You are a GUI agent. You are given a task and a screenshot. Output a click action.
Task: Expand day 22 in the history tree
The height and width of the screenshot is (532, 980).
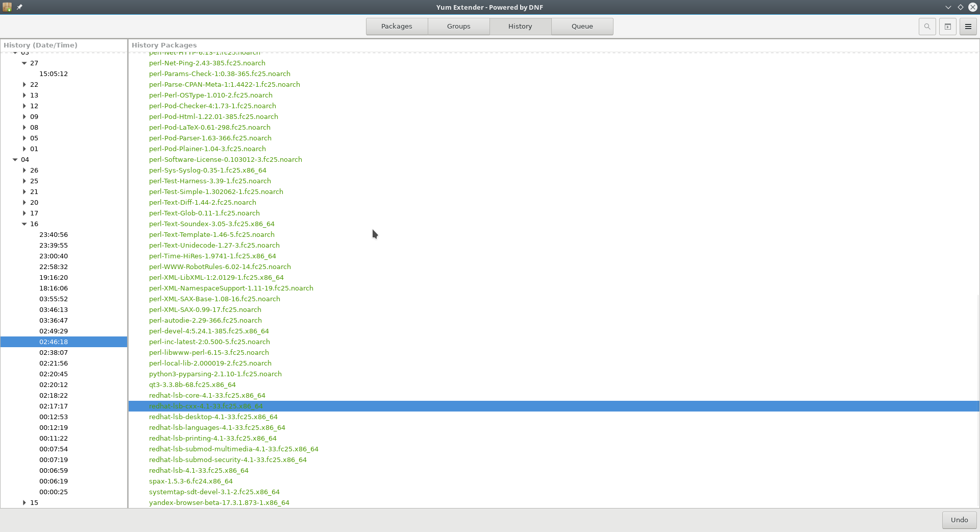(x=24, y=85)
